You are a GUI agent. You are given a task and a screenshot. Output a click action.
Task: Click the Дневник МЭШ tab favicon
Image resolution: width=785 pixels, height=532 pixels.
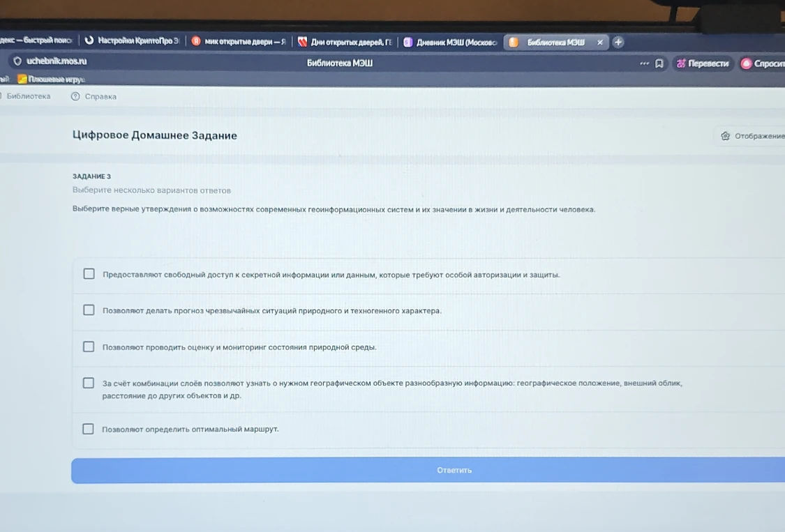coord(408,43)
